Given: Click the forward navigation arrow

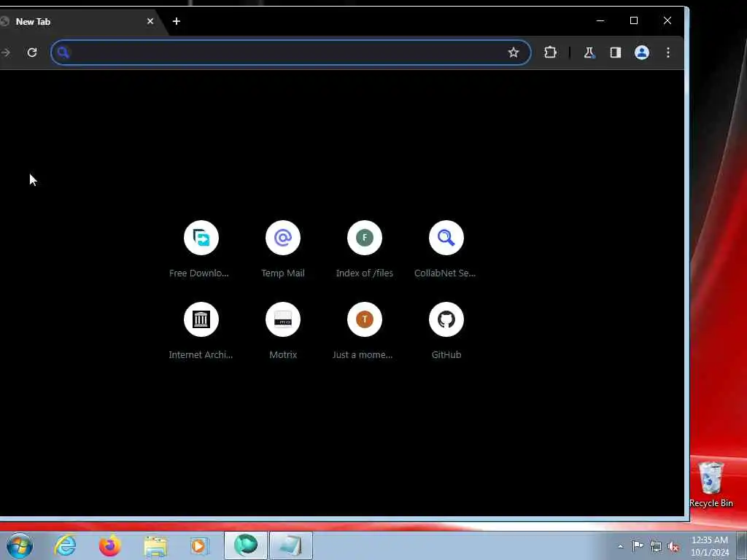Looking at the screenshot, I should coord(5,52).
